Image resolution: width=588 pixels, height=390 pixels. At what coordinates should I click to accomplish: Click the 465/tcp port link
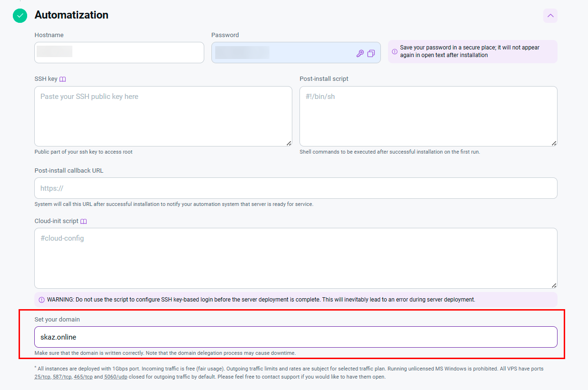point(83,377)
